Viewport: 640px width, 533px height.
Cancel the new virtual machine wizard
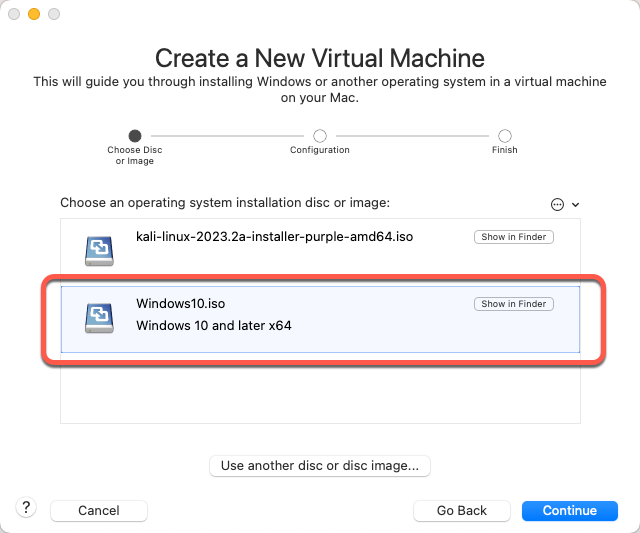pyautogui.click(x=99, y=511)
